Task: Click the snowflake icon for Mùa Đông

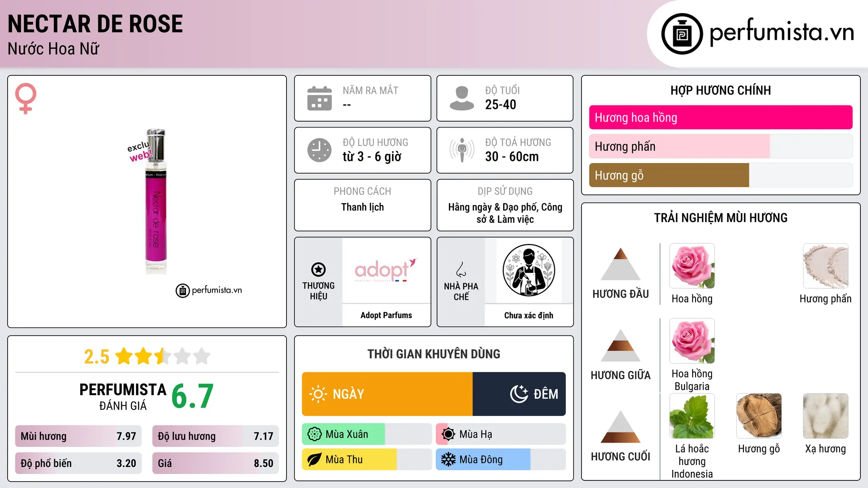Action: click(x=448, y=460)
